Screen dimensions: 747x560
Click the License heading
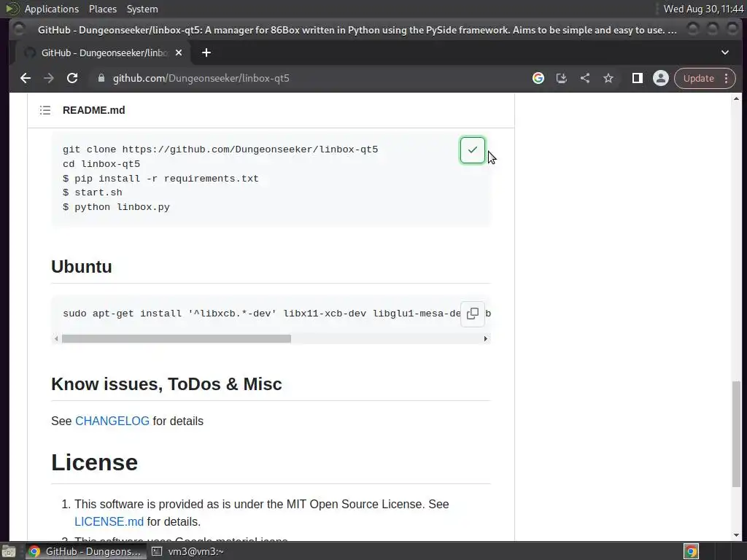pos(94,462)
